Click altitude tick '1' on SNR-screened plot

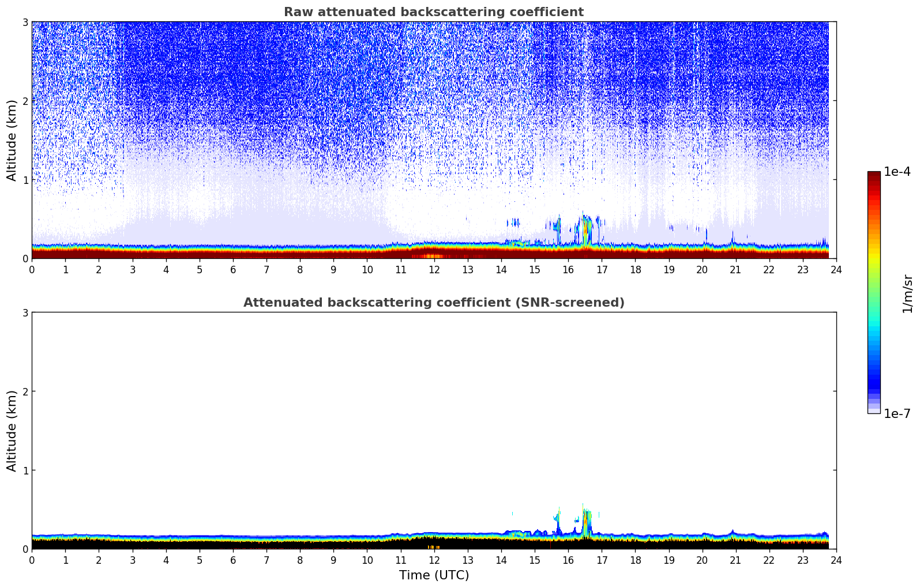point(25,470)
